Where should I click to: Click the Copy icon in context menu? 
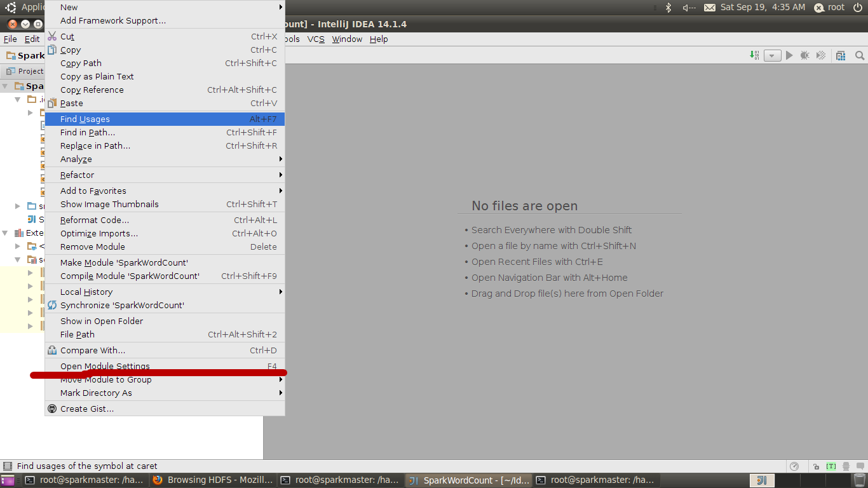pyautogui.click(x=52, y=50)
